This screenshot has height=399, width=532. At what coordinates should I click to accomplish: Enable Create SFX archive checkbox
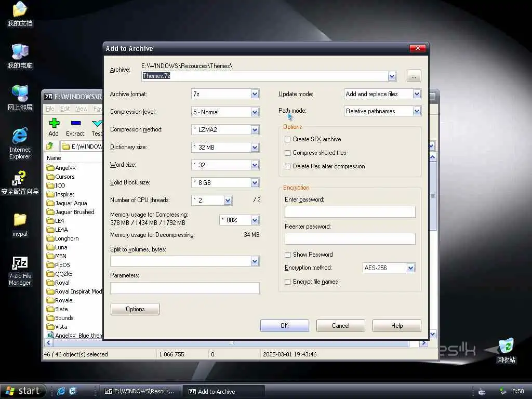[x=288, y=139]
